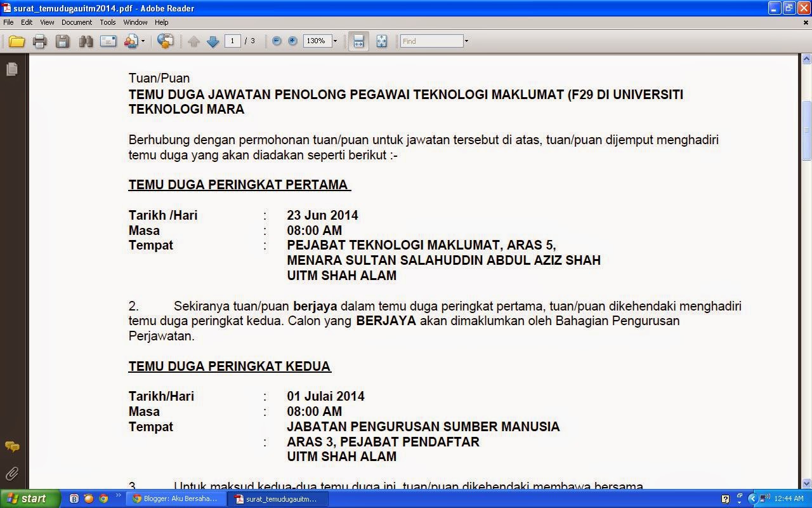This screenshot has height=508, width=812.
Task: Print the document with the printer icon
Action: pyautogui.click(x=40, y=41)
